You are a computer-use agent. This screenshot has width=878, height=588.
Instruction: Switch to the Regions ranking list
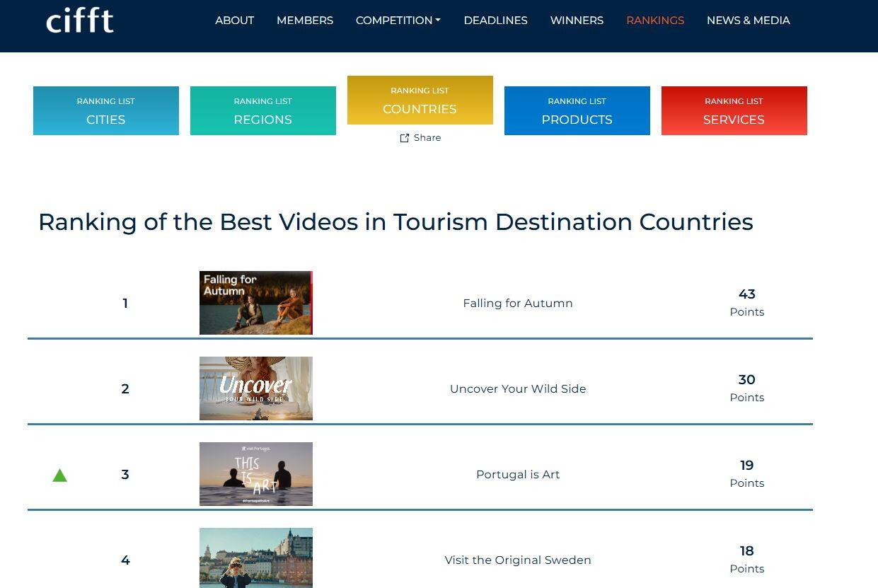[x=263, y=111]
